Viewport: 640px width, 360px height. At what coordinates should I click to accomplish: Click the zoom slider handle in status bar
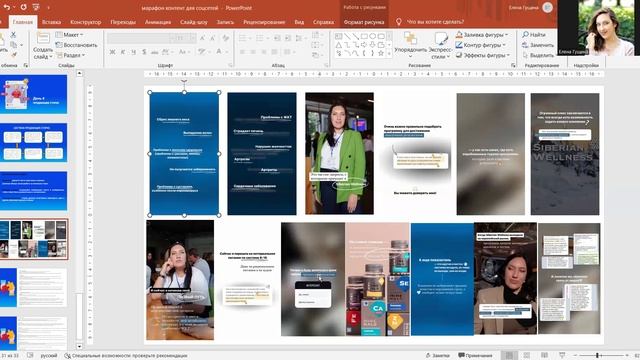[x=597, y=356]
